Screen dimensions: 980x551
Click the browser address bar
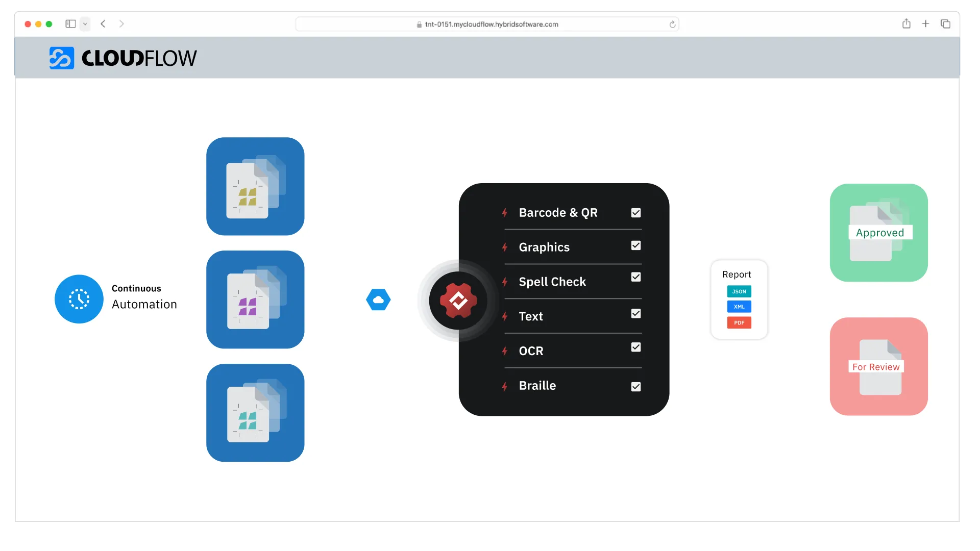tap(487, 24)
